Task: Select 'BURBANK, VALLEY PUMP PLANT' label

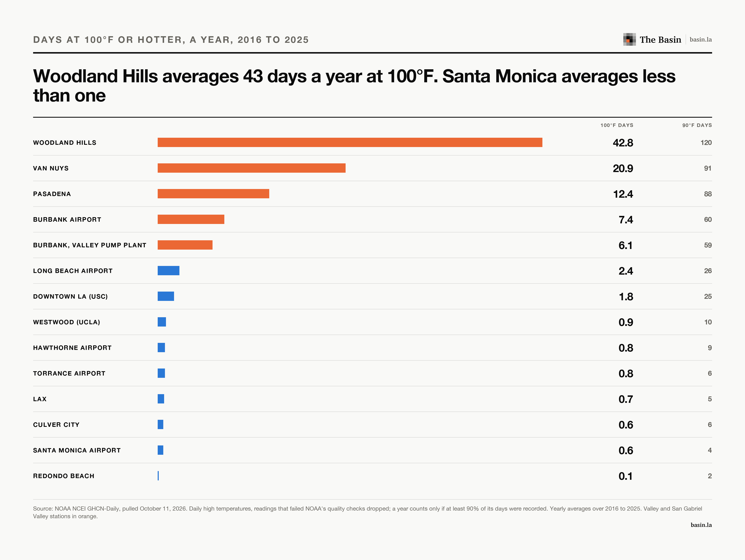Action: coord(90,245)
